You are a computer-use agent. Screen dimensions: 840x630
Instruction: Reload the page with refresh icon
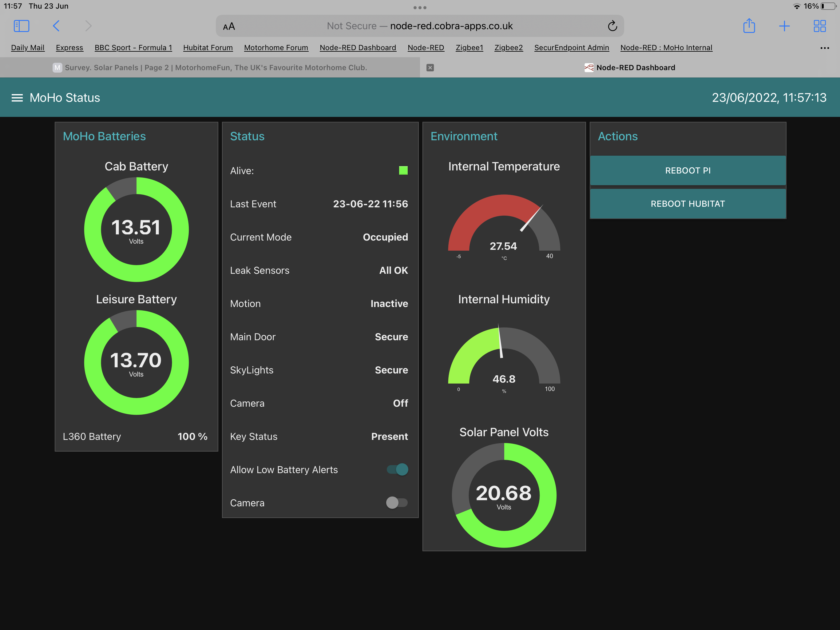click(612, 26)
